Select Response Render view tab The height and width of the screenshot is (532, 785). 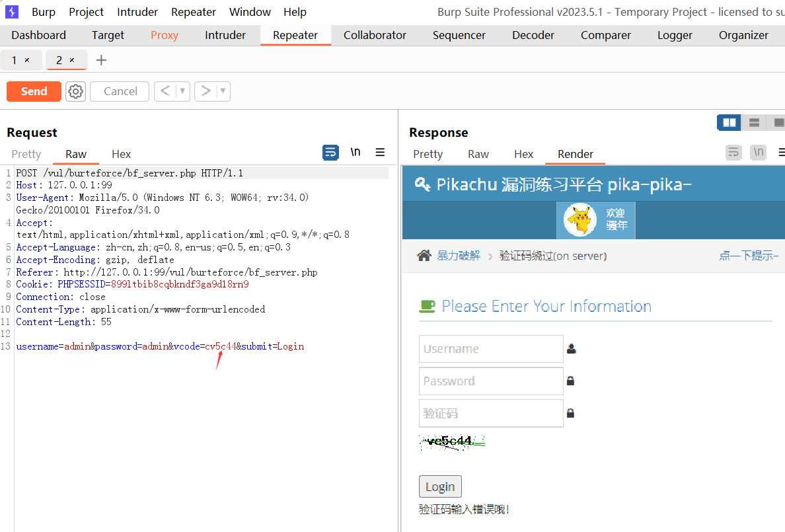[x=576, y=154]
